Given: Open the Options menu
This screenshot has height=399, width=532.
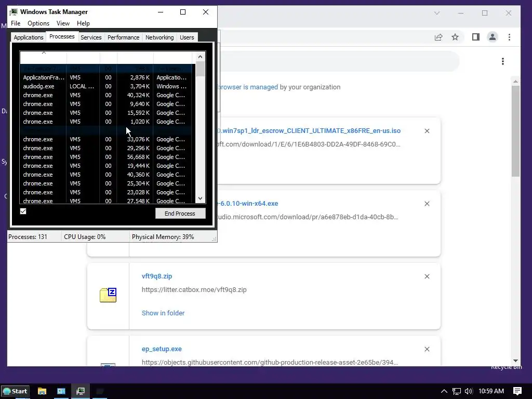Looking at the screenshot, I should point(38,23).
